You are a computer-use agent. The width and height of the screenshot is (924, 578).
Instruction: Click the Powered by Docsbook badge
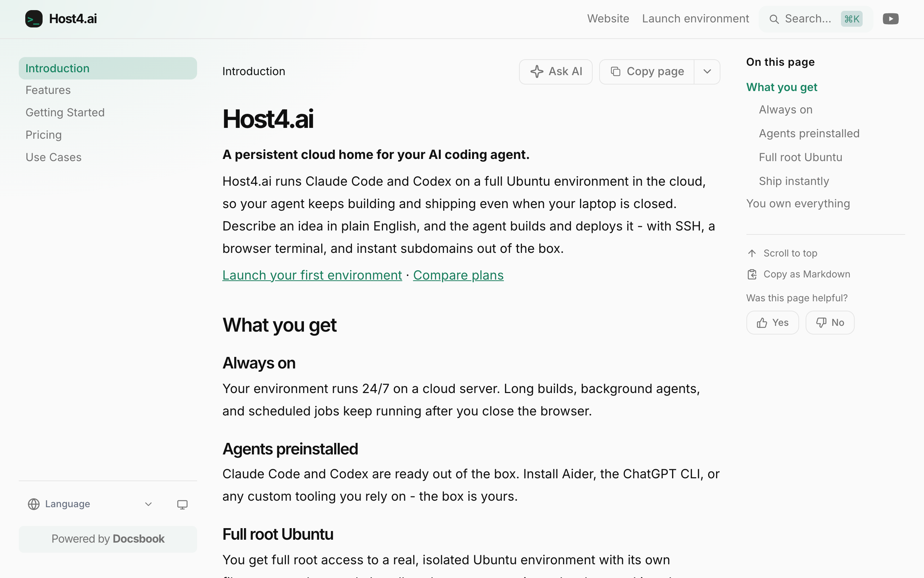(x=108, y=539)
